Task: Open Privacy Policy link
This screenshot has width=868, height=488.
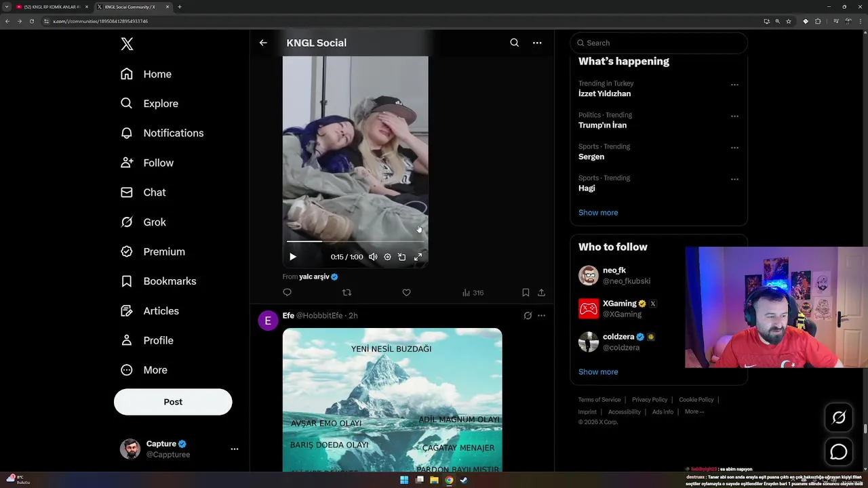Action: pyautogui.click(x=650, y=400)
